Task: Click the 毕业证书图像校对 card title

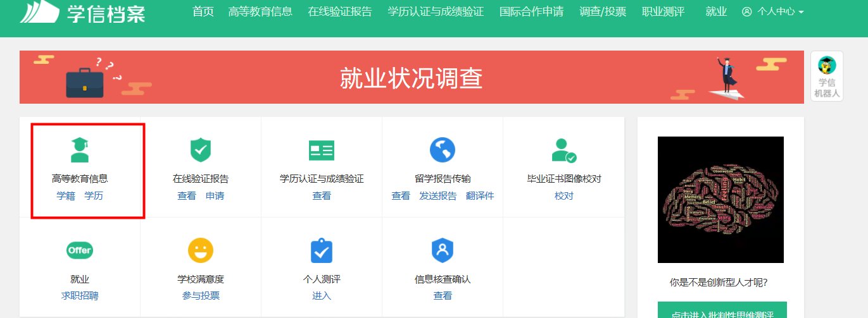Action: (563, 179)
